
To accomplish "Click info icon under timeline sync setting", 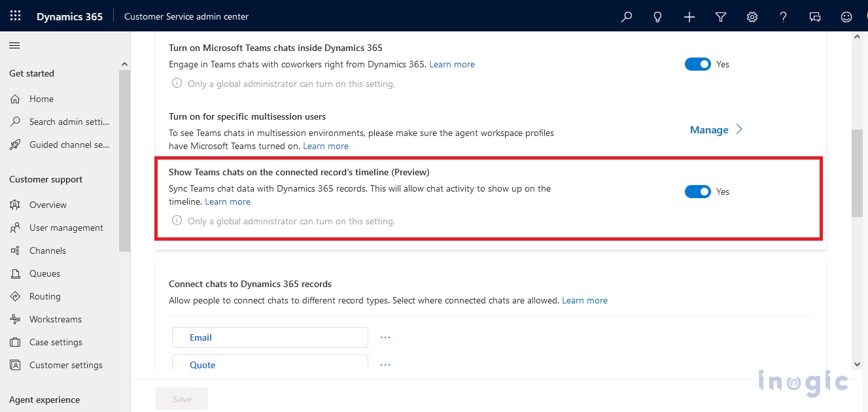I will click(x=177, y=220).
